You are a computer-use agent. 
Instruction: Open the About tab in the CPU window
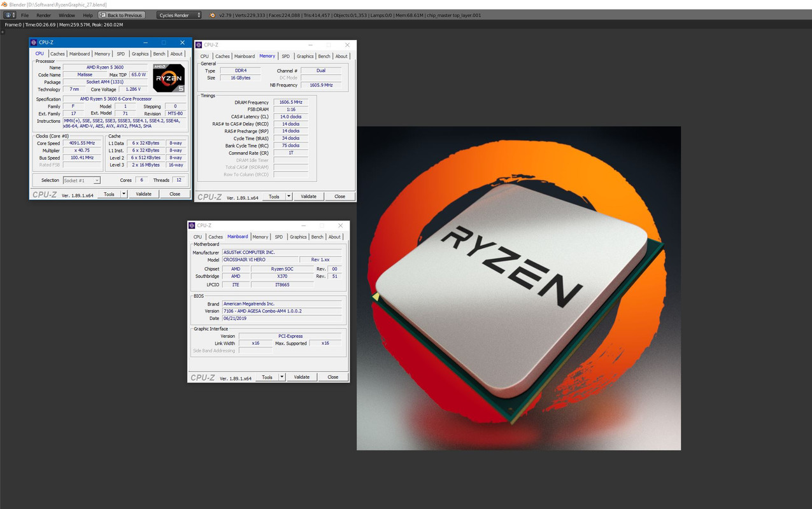pyautogui.click(x=176, y=54)
